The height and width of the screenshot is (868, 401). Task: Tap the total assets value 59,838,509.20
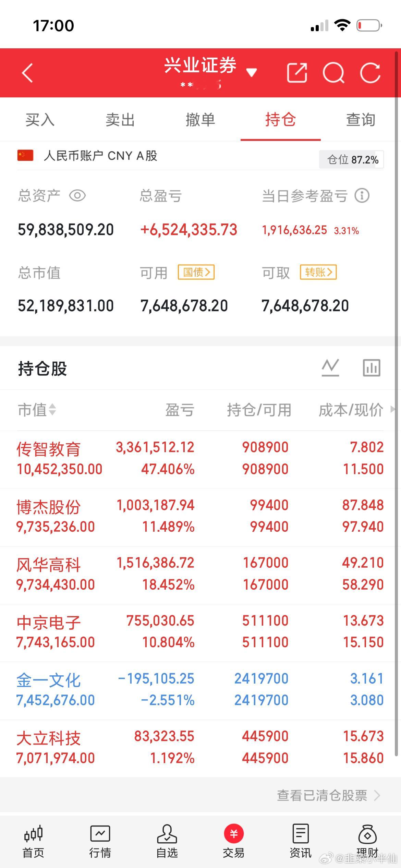click(66, 230)
